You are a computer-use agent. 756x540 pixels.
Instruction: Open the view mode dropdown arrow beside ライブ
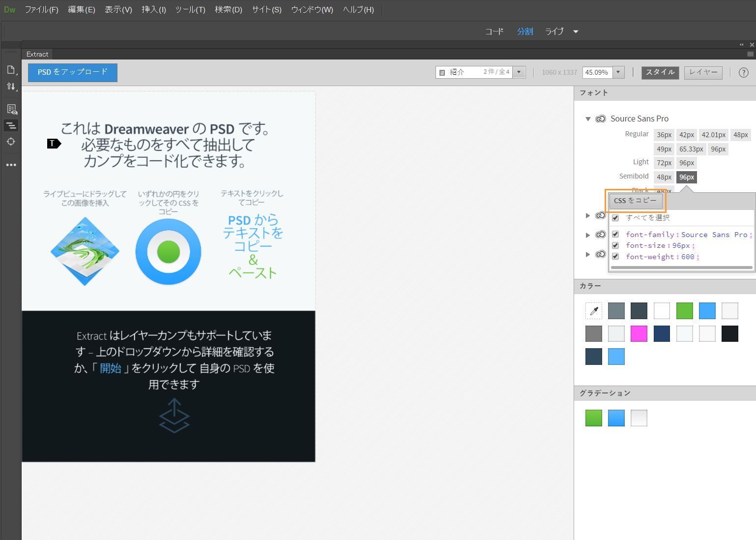coord(576,31)
